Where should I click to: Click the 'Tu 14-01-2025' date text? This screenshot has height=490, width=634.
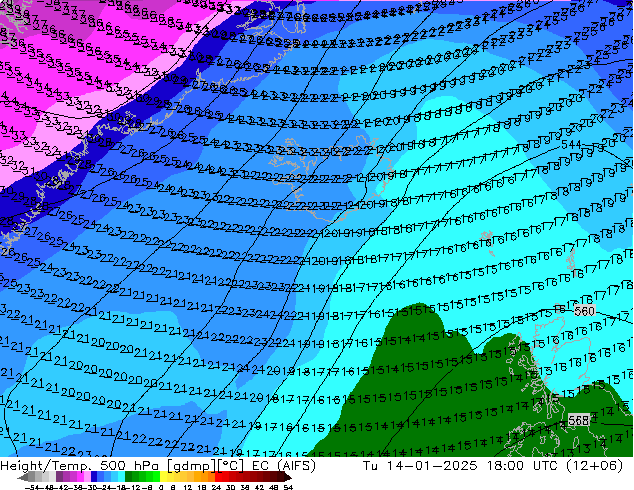coord(420,466)
